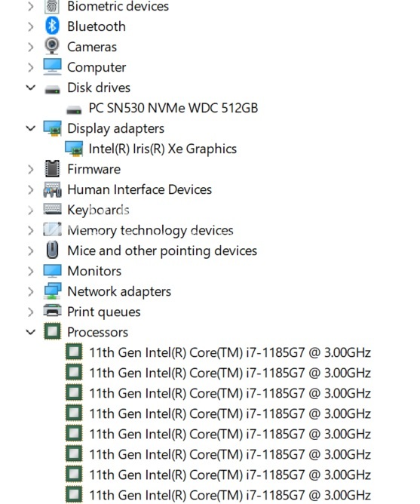Click the Monitors category icon
Viewport: 420px width, 504px height.
52,271
